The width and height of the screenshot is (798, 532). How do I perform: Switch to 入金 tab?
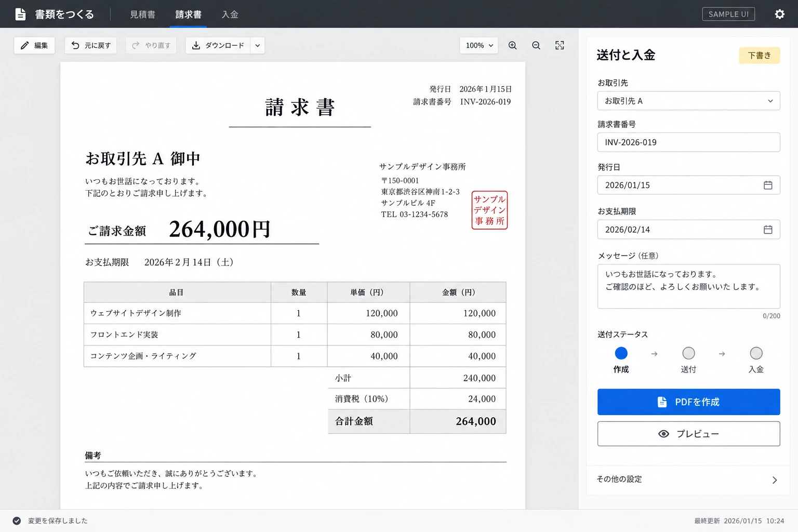tap(230, 15)
